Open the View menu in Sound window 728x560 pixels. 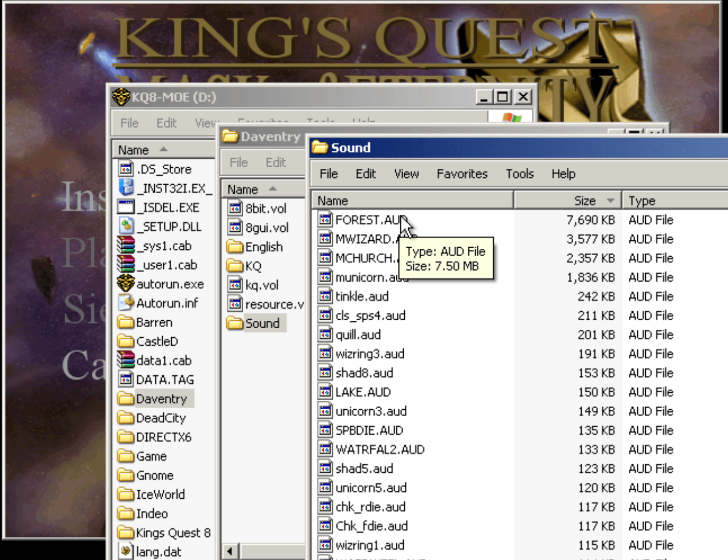pyautogui.click(x=407, y=173)
